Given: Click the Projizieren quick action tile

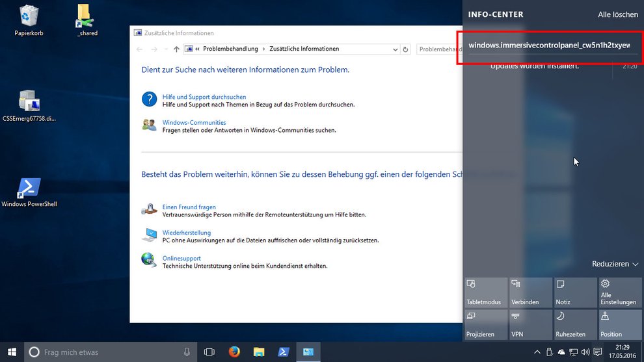Looking at the screenshot, I should pos(486,324).
